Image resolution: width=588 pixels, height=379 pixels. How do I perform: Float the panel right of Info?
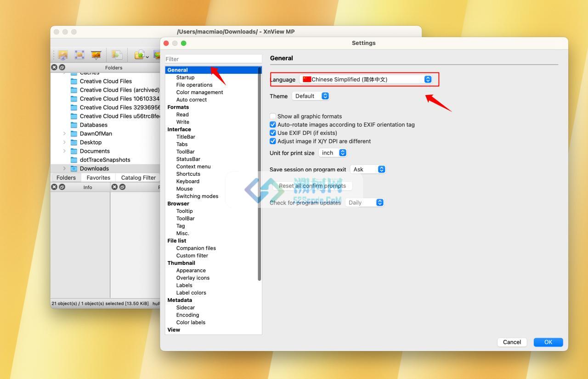(123, 187)
